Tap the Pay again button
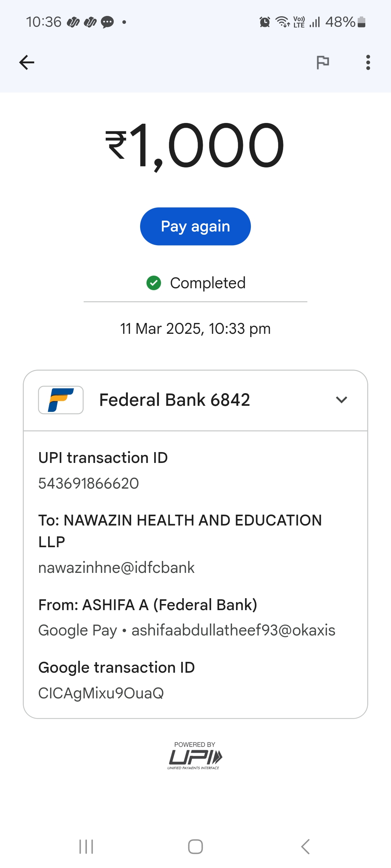The height and width of the screenshot is (868, 391). coord(195,226)
